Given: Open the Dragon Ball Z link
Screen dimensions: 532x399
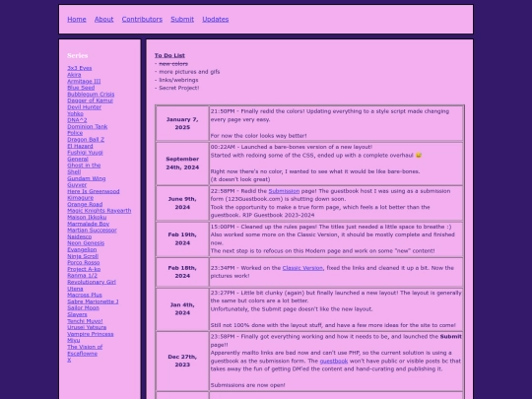Looking at the screenshot, I should coord(86,140).
